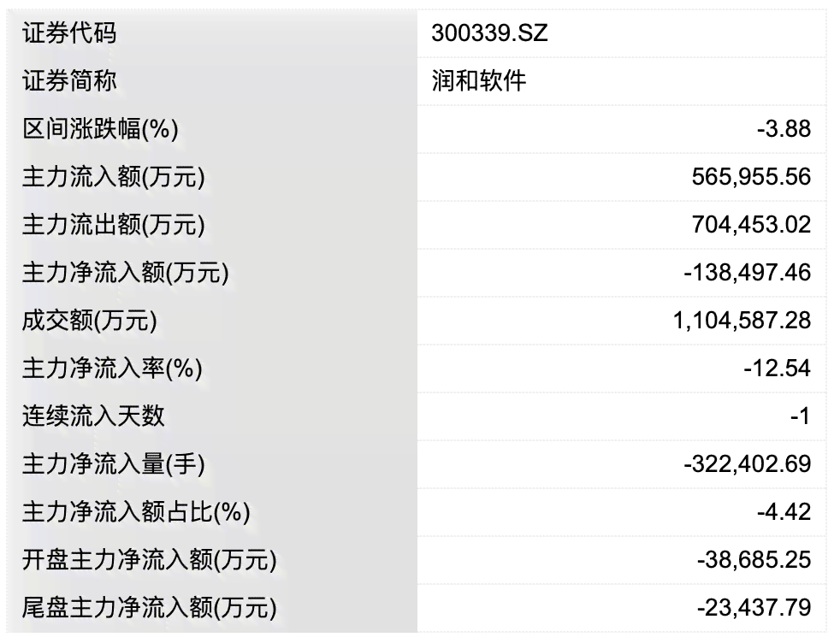Select the -23,437.79 closing net inflow value
Image resolution: width=840 pixels, height=643 pixels.
coord(754,608)
